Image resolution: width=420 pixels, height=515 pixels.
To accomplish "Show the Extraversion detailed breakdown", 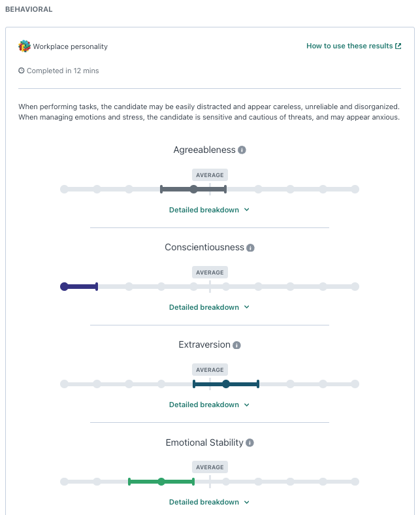I will pos(209,405).
